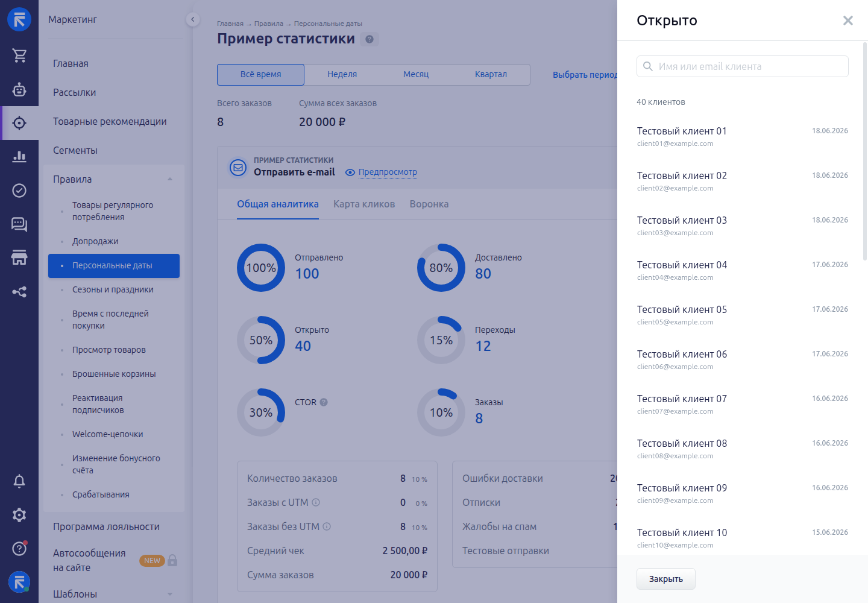Select the Всё время period tab

(x=260, y=75)
